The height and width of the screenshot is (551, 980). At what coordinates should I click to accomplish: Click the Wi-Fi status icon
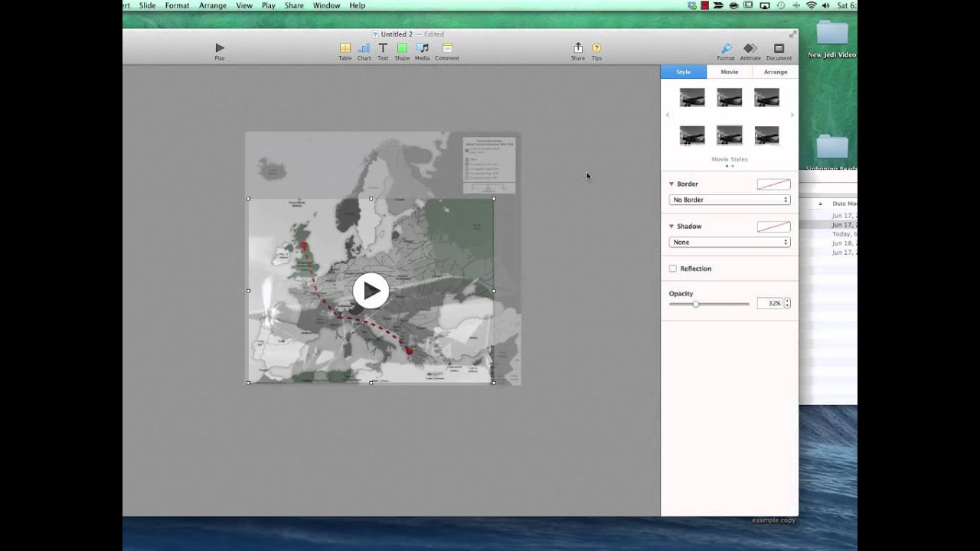click(x=812, y=5)
